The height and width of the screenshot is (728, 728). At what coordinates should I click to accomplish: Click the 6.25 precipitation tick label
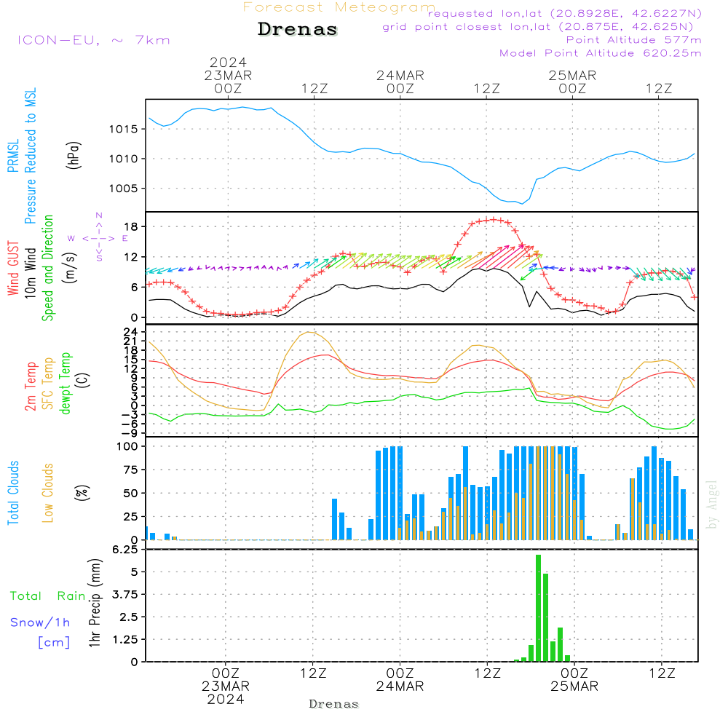tap(125, 549)
